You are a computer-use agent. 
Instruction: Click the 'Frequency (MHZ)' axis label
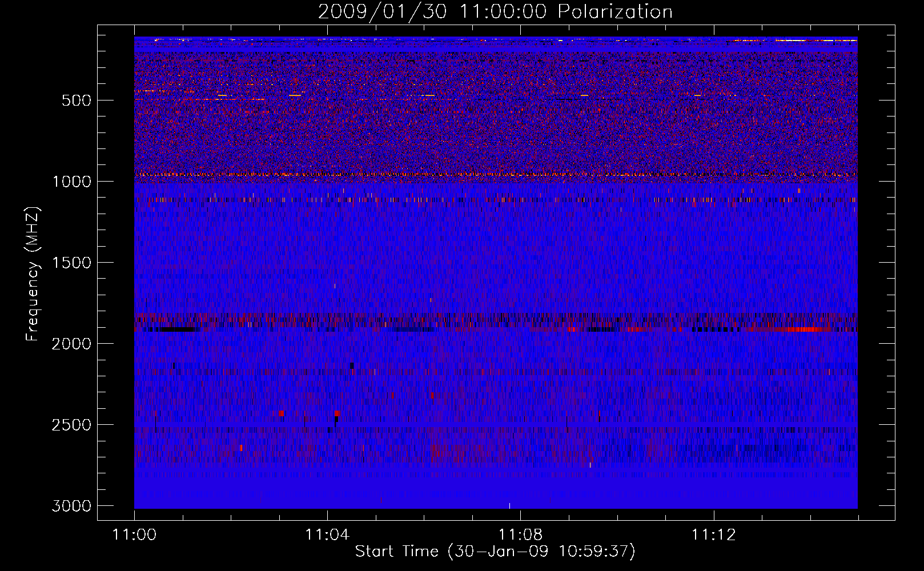(x=33, y=274)
